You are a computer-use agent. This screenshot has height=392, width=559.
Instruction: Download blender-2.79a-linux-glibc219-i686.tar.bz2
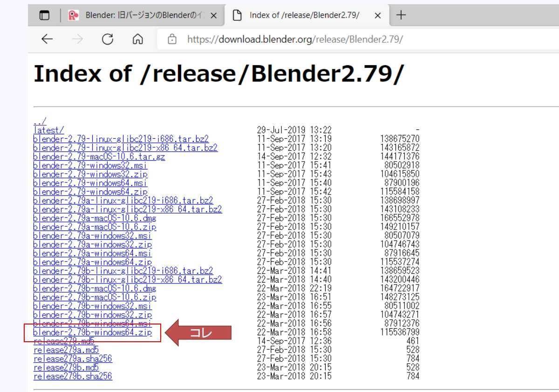[123, 201]
